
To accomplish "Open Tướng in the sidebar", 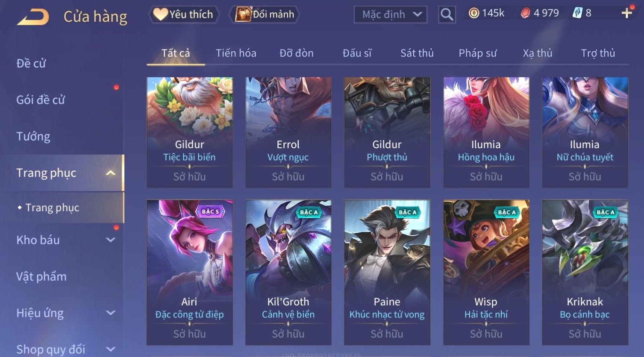I will click(x=33, y=137).
